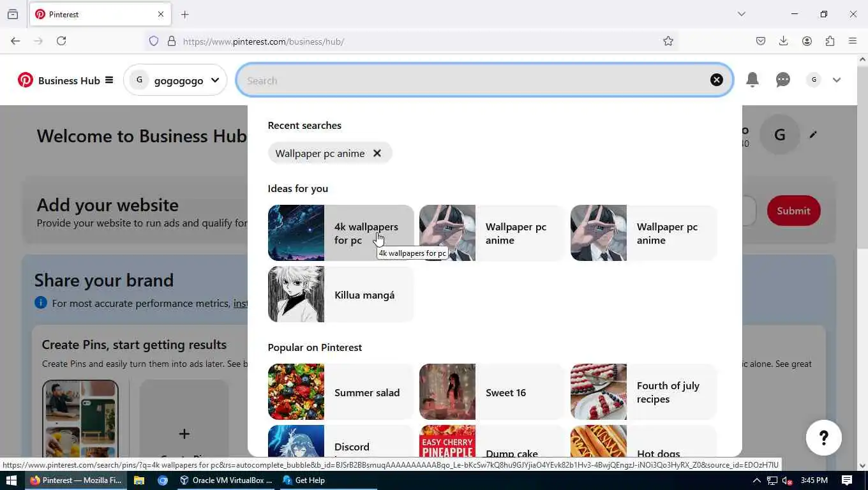The width and height of the screenshot is (868, 490).
Task: Open the Windows Start menu
Action: point(12,480)
